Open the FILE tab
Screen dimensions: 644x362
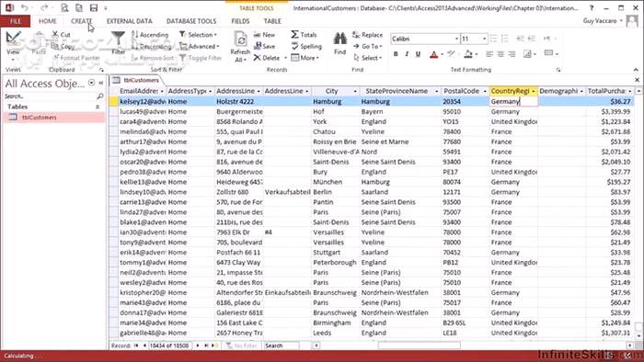click(x=16, y=21)
